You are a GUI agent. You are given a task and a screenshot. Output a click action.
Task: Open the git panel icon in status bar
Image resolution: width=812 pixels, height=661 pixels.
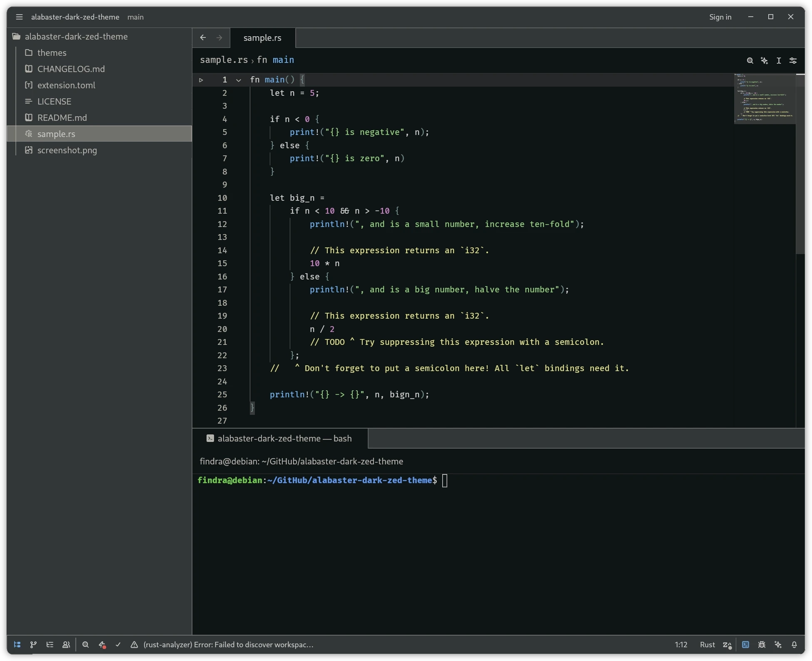tap(33, 645)
